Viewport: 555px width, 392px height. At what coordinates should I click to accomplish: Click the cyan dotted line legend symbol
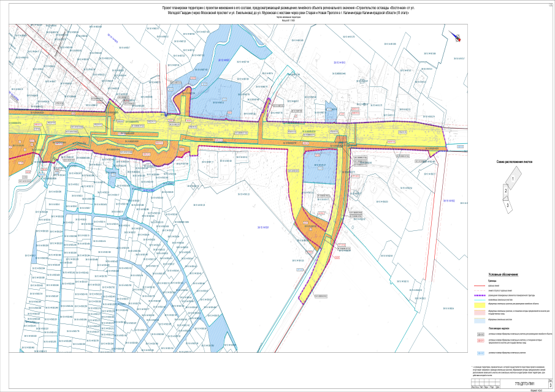pyautogui.click(x=480, y=299)
